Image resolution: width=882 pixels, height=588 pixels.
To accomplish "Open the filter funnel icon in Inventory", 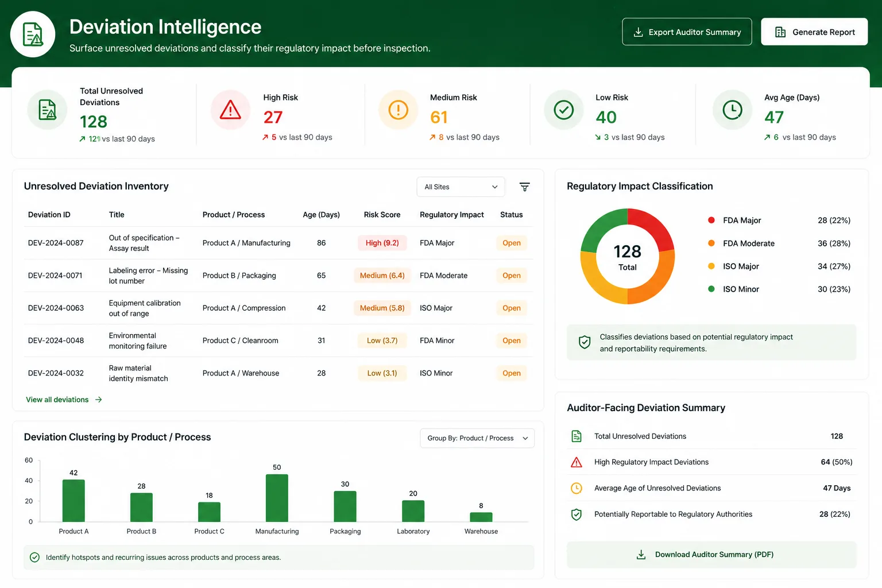I will pos(525,187).
